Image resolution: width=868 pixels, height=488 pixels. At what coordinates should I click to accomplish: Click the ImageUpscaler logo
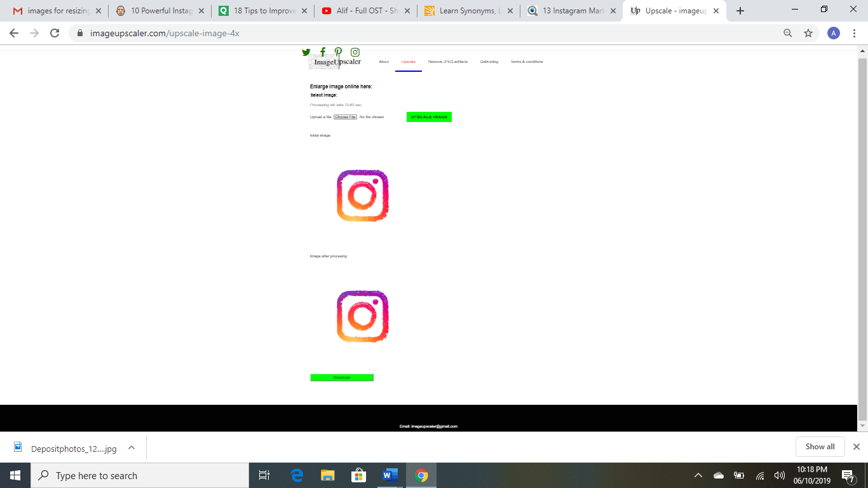click(335, 62)
